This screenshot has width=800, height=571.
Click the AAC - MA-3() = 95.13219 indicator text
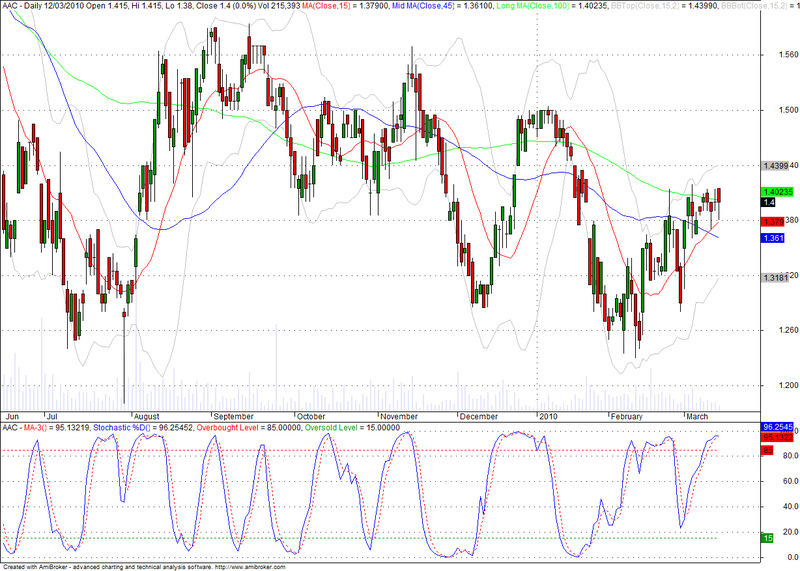(47, 428)
